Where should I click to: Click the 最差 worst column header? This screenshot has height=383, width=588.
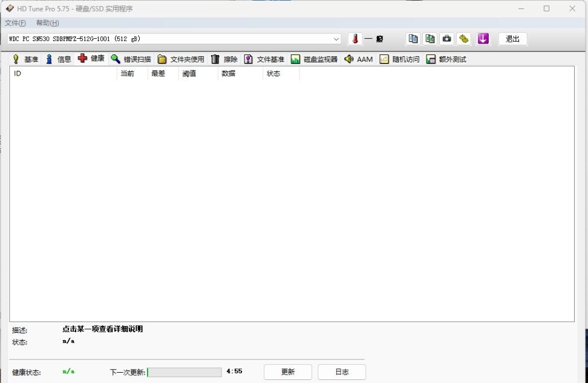[163, 74]
